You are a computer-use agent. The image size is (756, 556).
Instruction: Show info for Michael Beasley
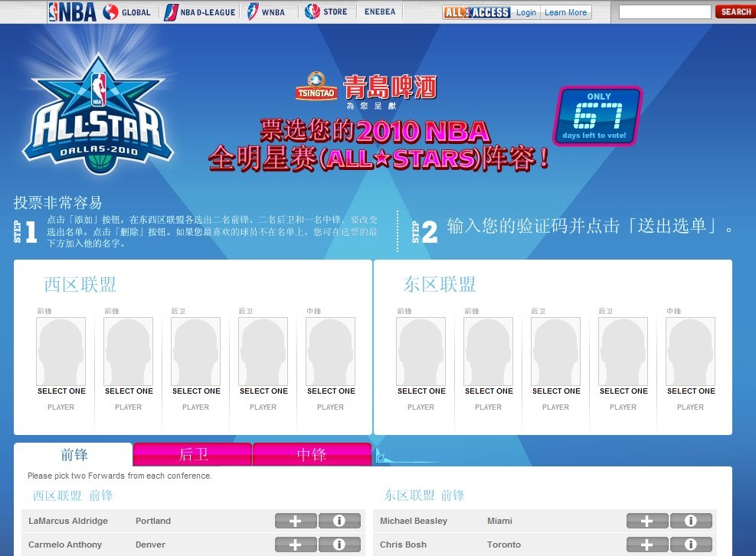[x=691, y=521]
